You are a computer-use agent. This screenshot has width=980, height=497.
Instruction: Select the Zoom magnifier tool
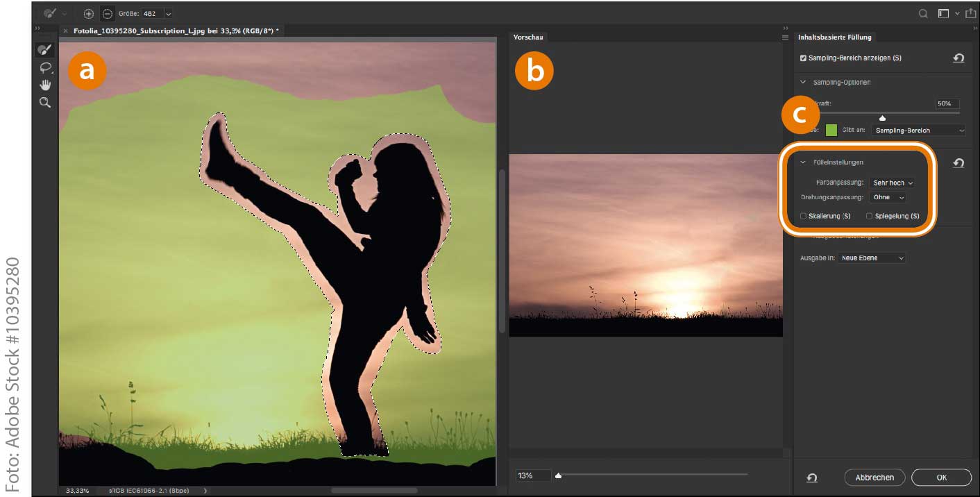(44, 102)
